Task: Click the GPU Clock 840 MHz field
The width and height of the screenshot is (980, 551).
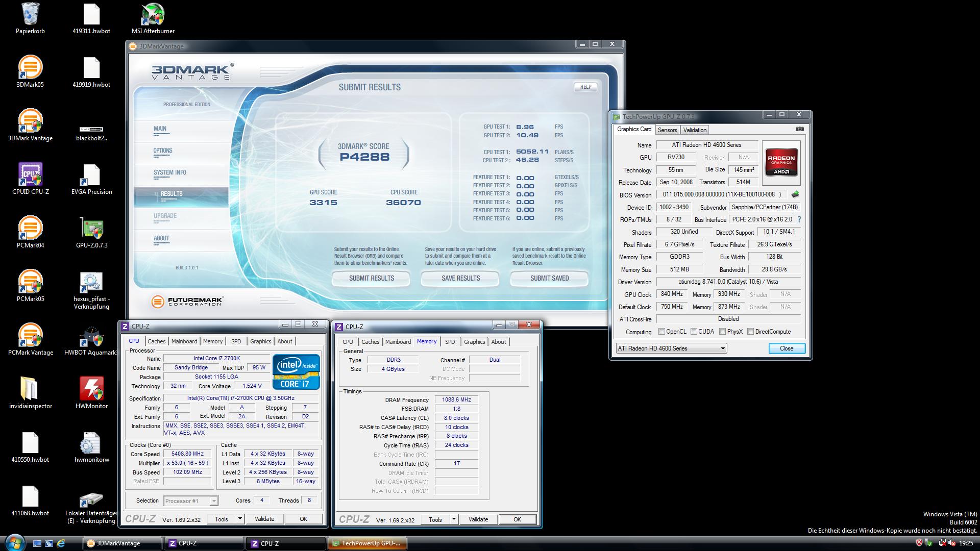Action: pyautogui.click(x=671, y=294)
